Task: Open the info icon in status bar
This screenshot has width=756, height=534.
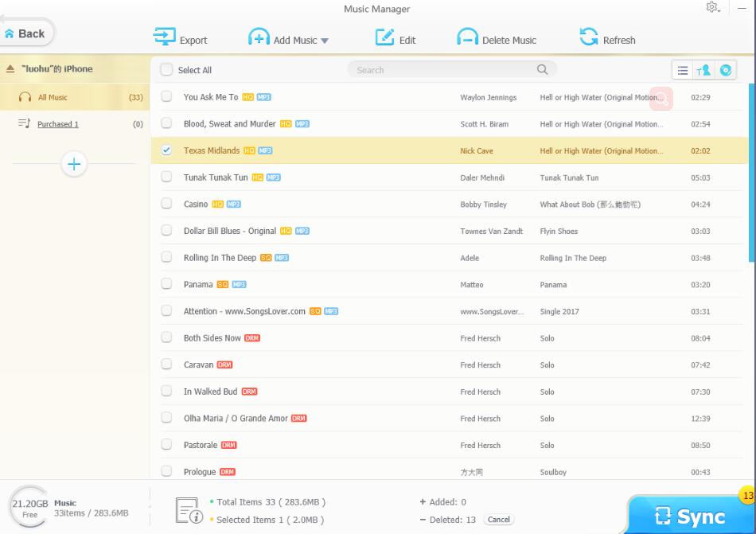Action: (189, 511)
